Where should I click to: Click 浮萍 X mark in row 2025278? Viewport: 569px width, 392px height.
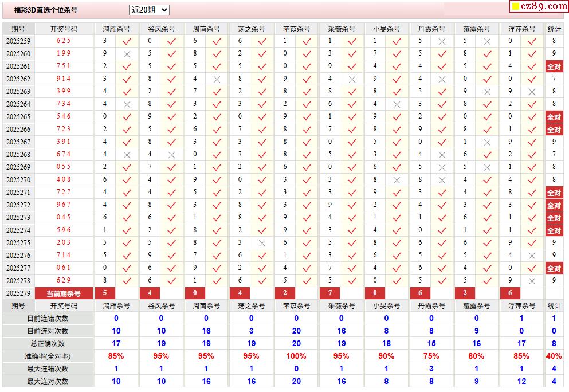click(532, 281)
